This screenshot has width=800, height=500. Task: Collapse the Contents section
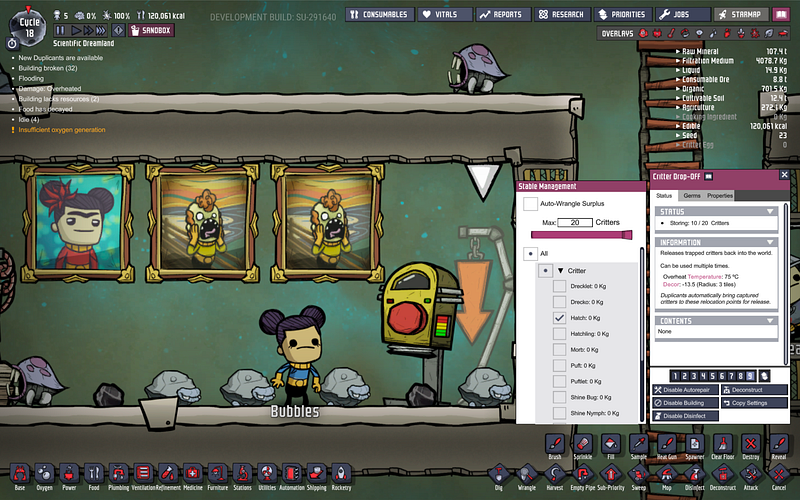pos(770,321)
